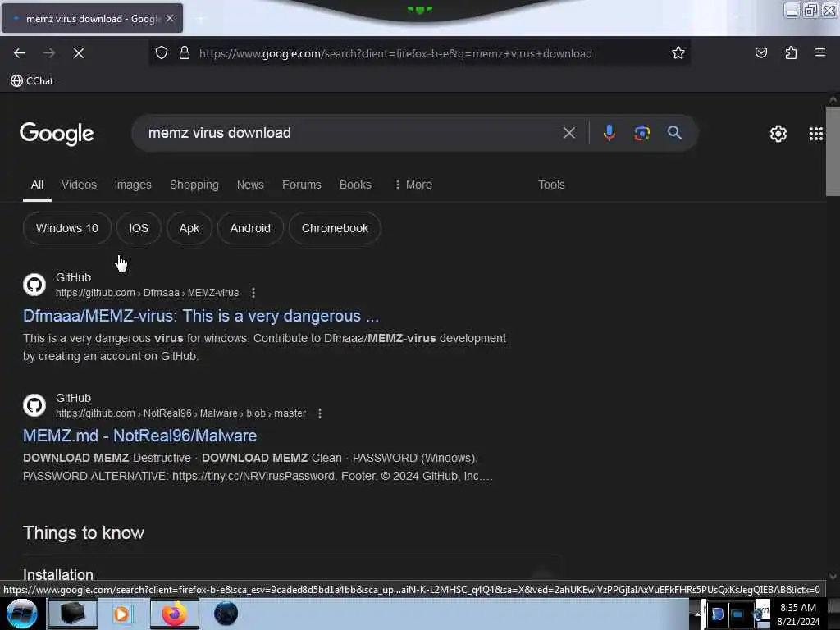Bookmark this page with the star
Screen dimensions: 840x630
(678, 52)
